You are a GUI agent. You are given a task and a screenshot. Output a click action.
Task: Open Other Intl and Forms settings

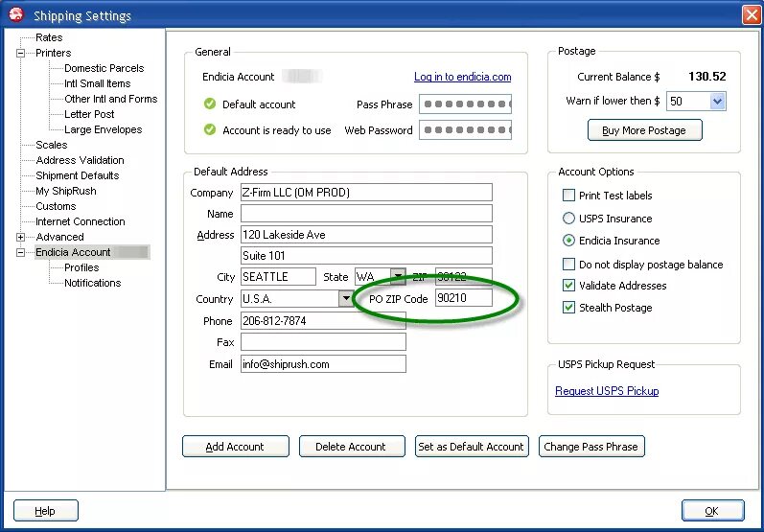click(x=111, y=99)
